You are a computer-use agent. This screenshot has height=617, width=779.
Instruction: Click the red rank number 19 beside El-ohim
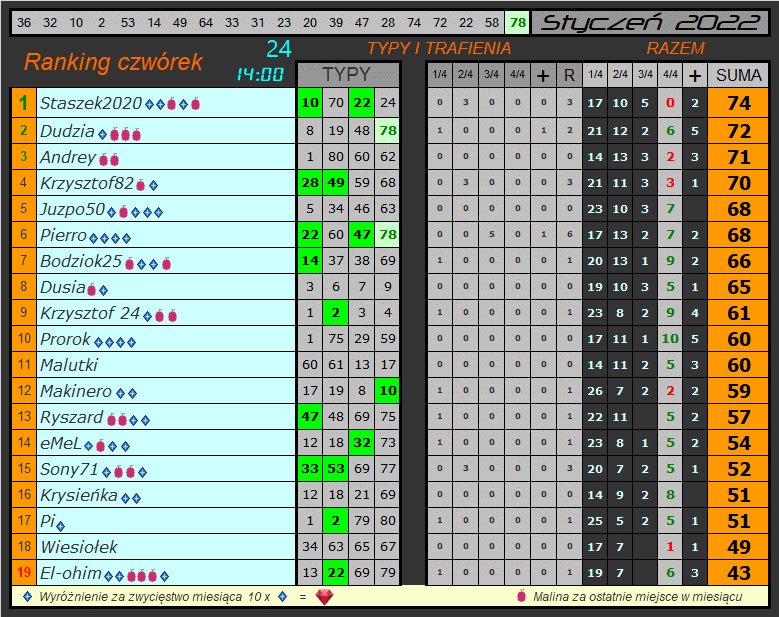[24, 573]
